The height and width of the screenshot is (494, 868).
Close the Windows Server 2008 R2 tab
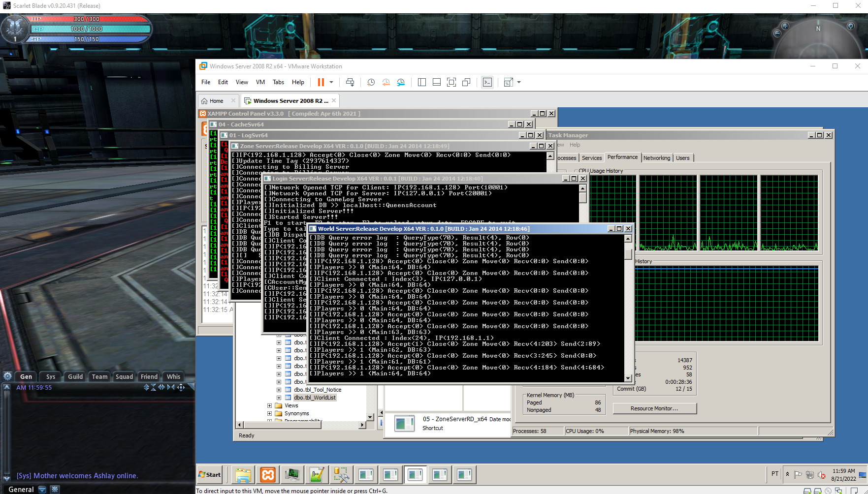tap(334, 100)
